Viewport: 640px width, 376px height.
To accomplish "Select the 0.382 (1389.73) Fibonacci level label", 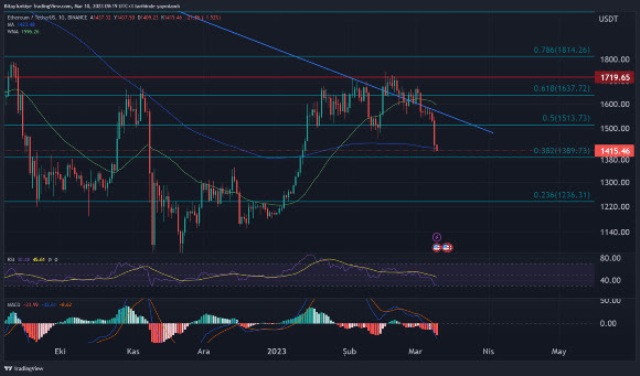I will 562,151.
